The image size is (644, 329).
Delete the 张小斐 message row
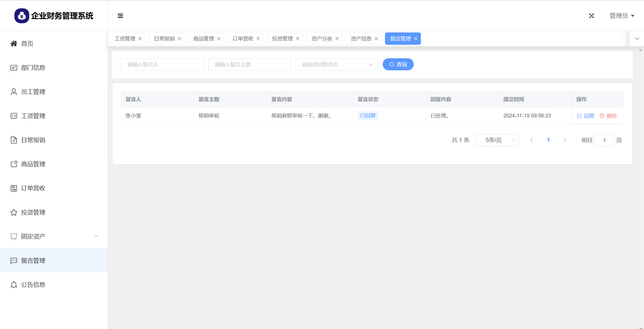(x=608, y=116)
